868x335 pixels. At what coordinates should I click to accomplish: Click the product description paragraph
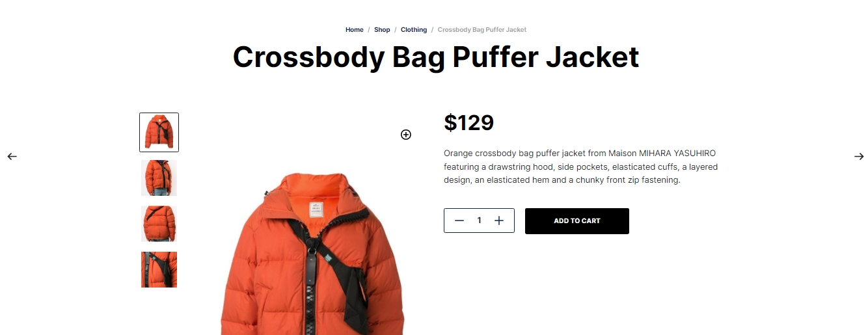coord(581,167)
